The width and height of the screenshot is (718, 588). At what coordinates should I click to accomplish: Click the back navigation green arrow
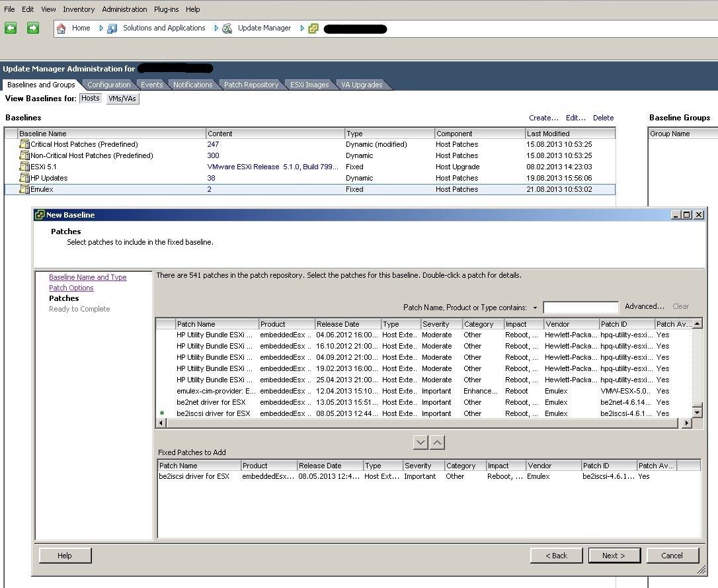11,28
